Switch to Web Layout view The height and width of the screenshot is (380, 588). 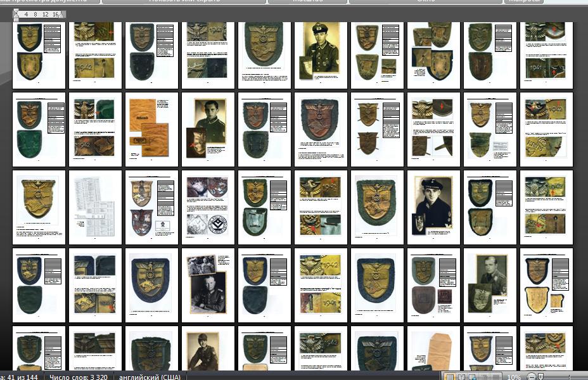pos(473,377)
